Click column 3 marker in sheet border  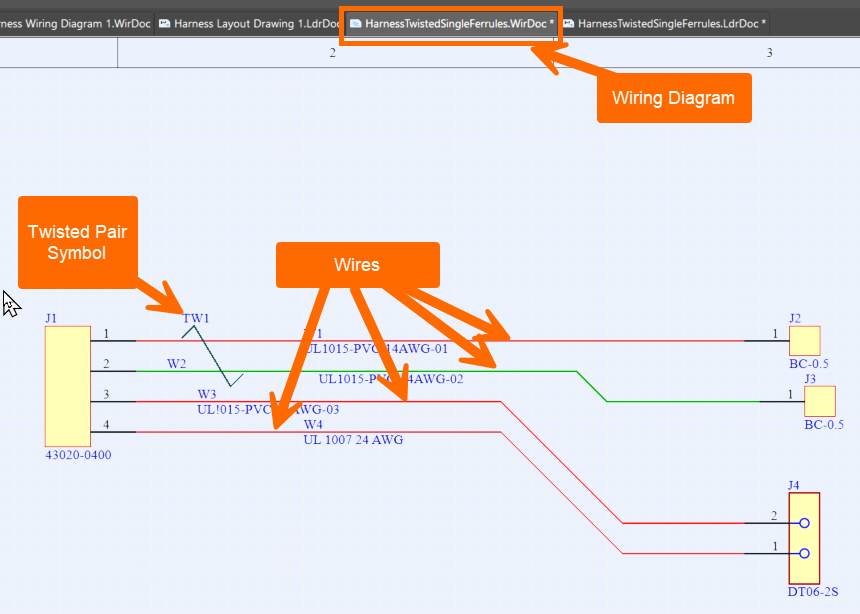[770, 53]
